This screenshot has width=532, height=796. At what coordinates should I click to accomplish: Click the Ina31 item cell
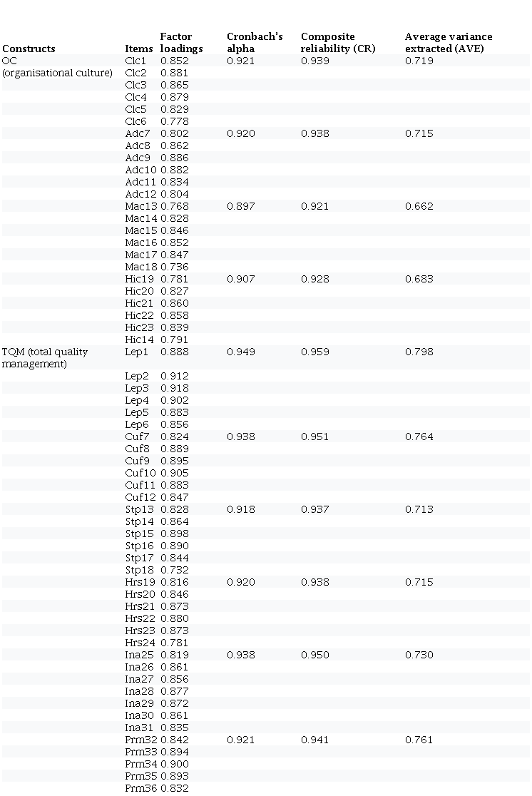(x=140, y=728)
